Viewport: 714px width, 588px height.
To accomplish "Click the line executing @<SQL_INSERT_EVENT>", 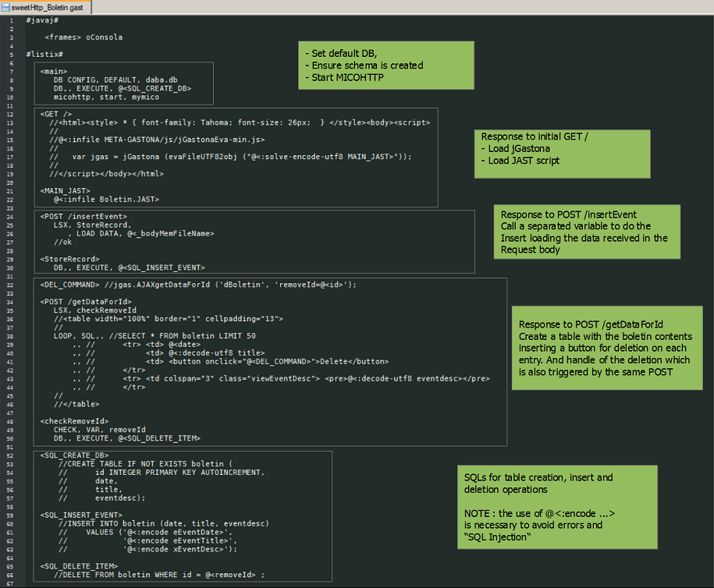I will pyautogui.click(x=130, y=268).
